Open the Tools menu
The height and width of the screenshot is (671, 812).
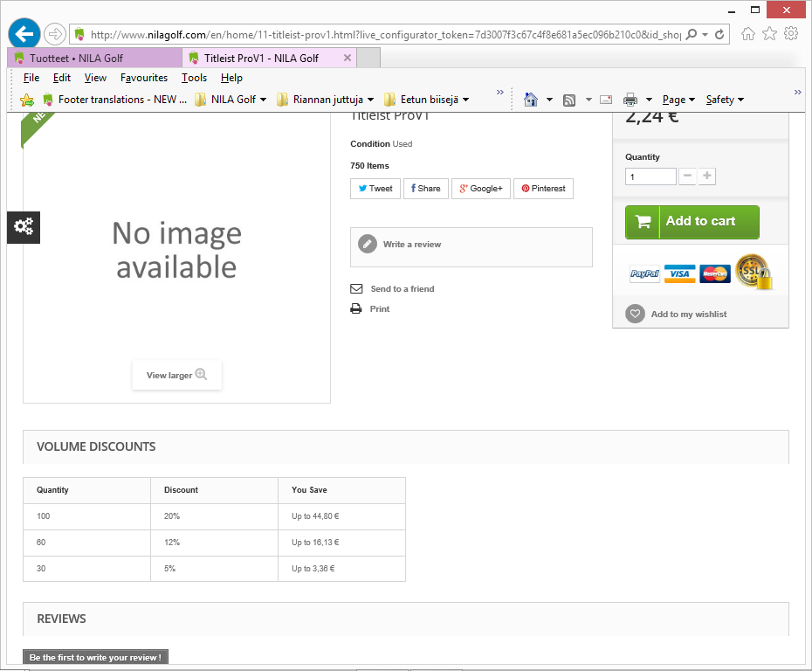point(194,78)
